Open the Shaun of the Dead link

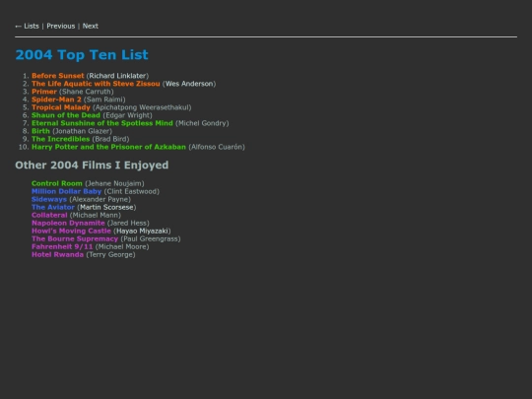(66, 115)
